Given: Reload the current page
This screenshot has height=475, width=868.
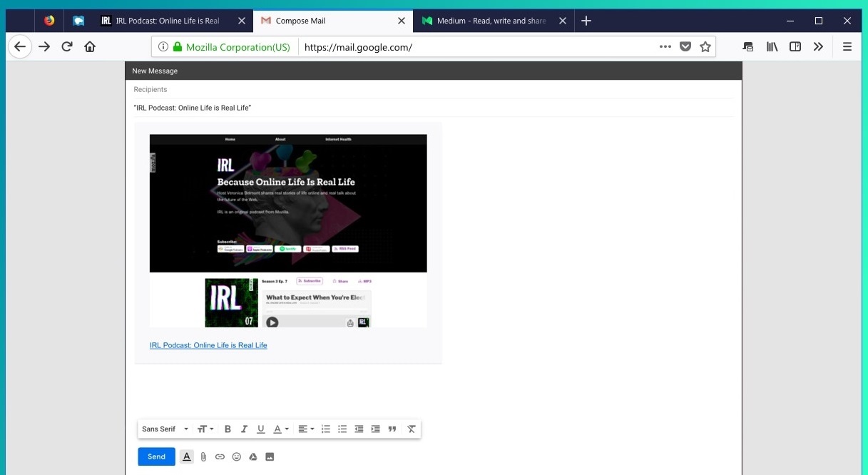Looking at the screenshot, I should (x=67, y=47).
